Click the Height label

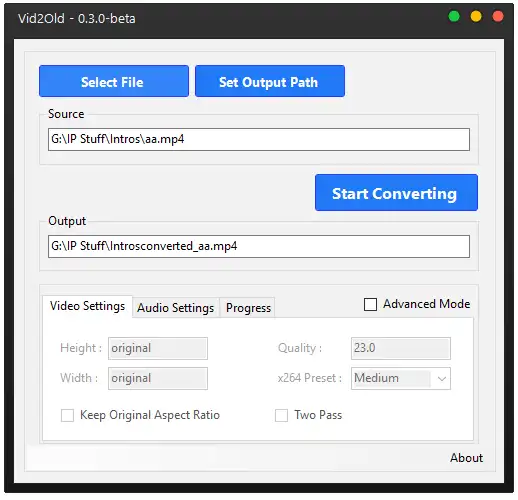point(81,348)
